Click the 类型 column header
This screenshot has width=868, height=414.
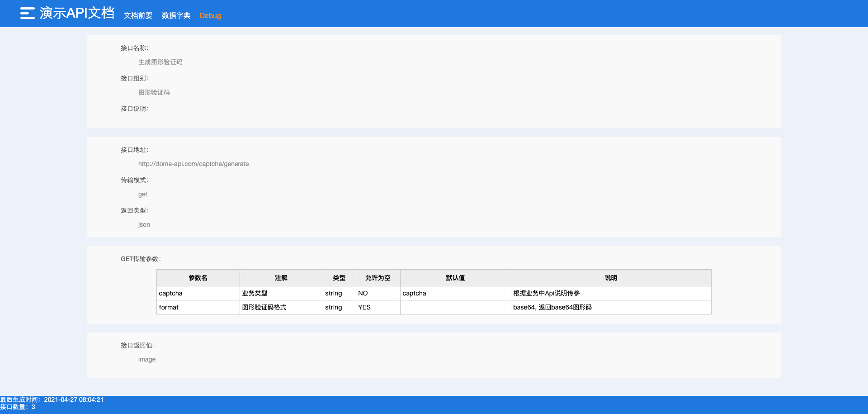tap(339, 278)
